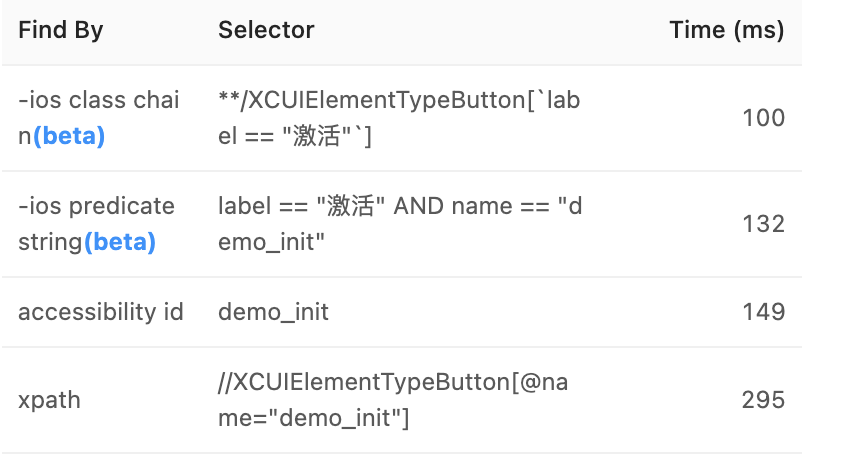846x462 pixels.
Task: Select the accessibility id strategy cell
Action: [x=100, y=312]
